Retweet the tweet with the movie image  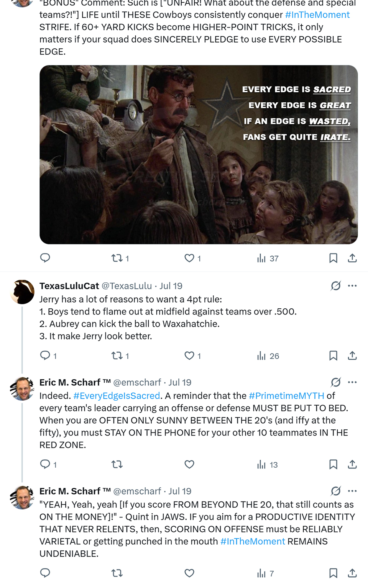coord(120,258)
